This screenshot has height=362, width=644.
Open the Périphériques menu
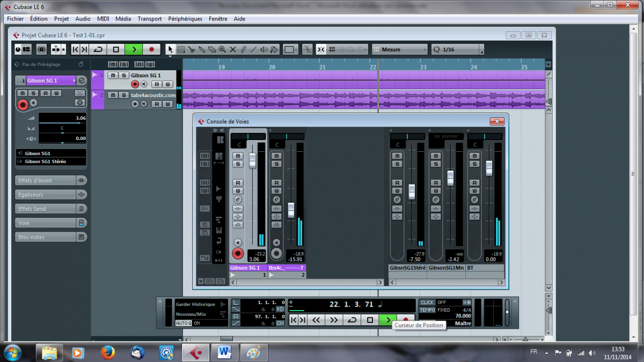point(185,19)
